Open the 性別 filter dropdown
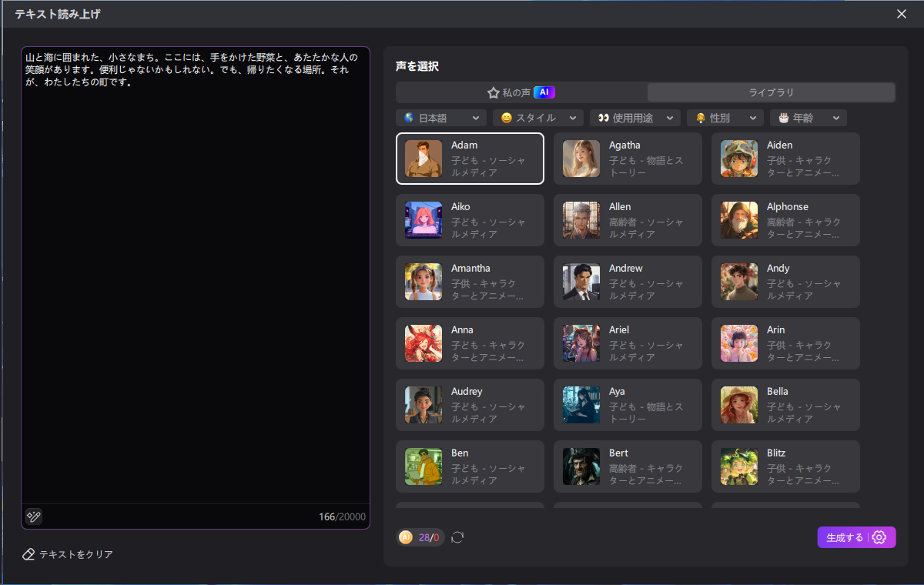 [x=725, y=117]
